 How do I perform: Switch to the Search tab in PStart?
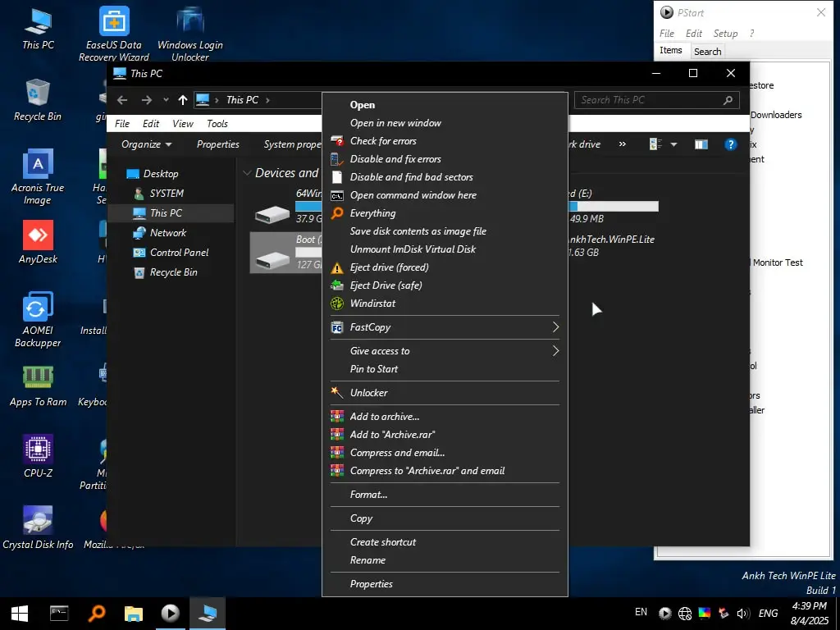pos(707,51)
